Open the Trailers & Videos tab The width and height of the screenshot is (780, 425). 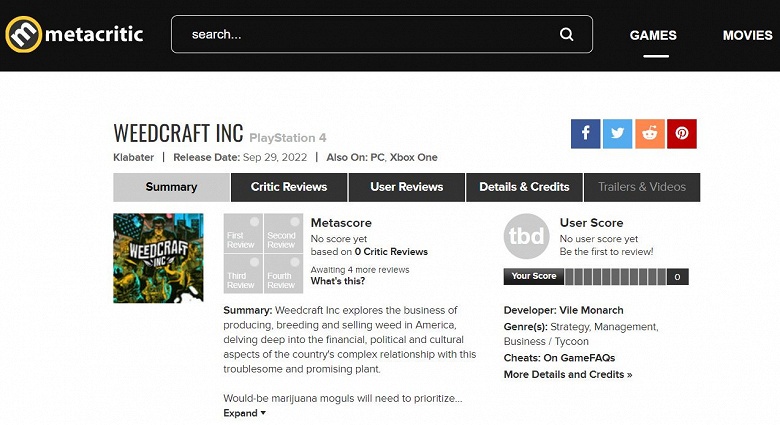642,187
